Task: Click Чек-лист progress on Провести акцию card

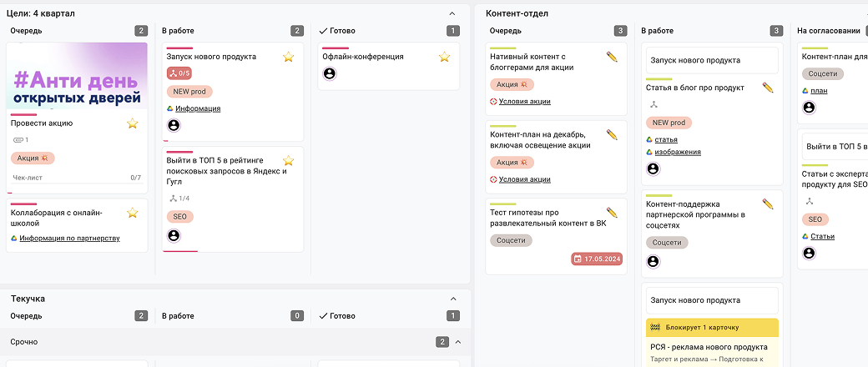Action: [x=76, y=178]
